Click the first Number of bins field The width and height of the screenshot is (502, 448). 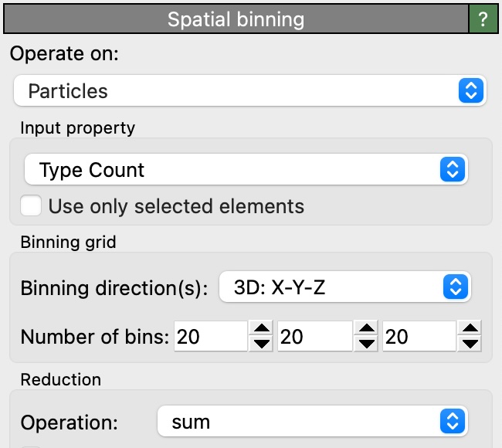click(x=210, y=337)
